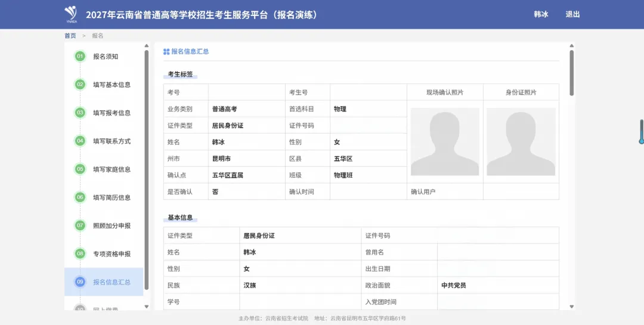The image size is (644, 325).
Task: Click 物理班 value cell
Action: (x=369, y=175)
